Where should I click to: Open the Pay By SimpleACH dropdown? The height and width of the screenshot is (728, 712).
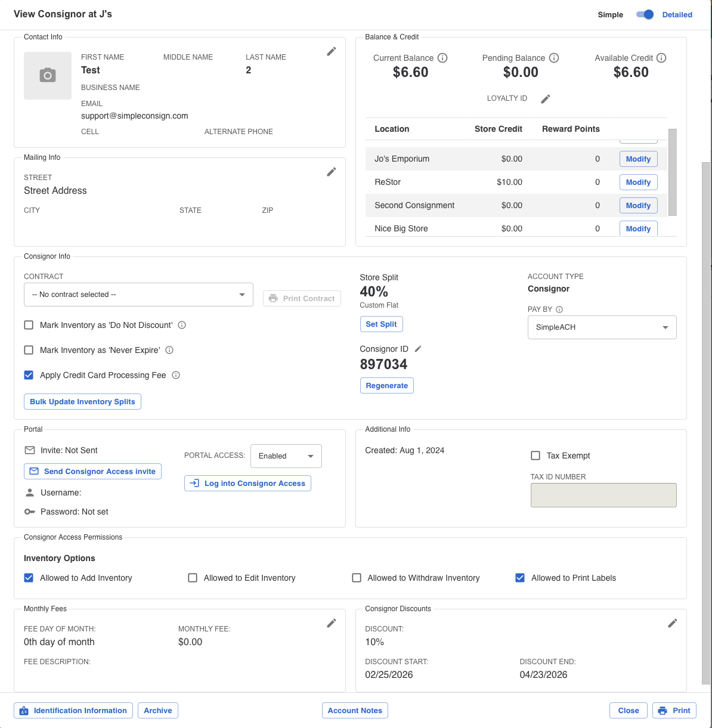tap(602, 327)
